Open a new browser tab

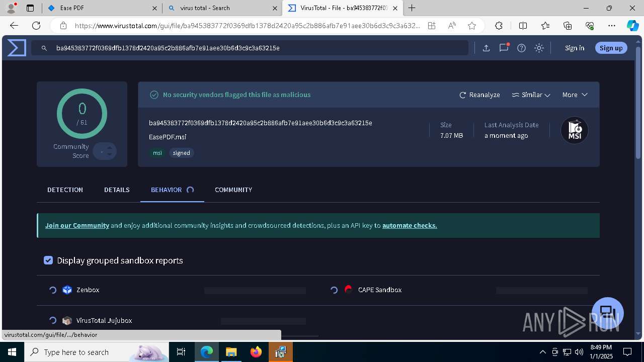412,8
